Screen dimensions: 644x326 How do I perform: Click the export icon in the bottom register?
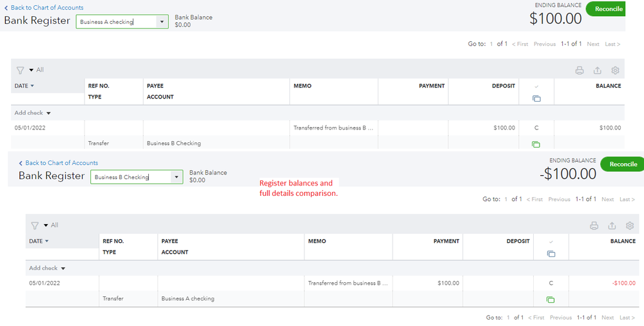pyautogui.click(x=612, y=225)
